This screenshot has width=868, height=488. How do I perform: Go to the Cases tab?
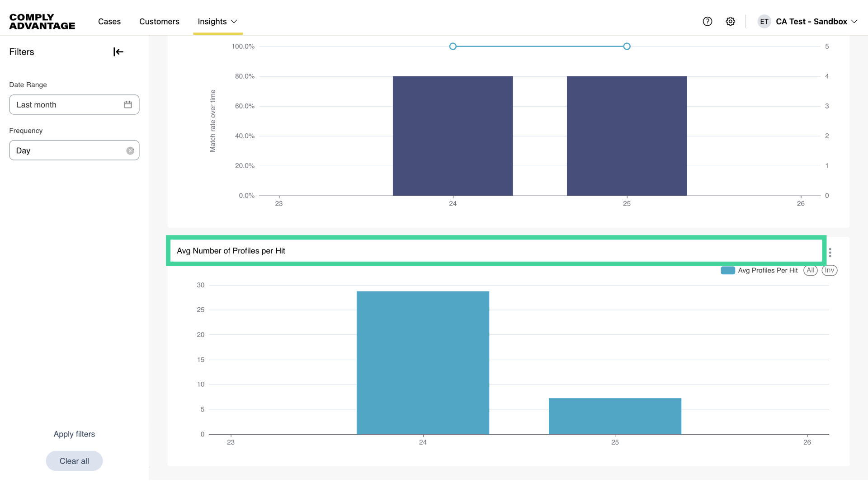[x=109, y=22]
